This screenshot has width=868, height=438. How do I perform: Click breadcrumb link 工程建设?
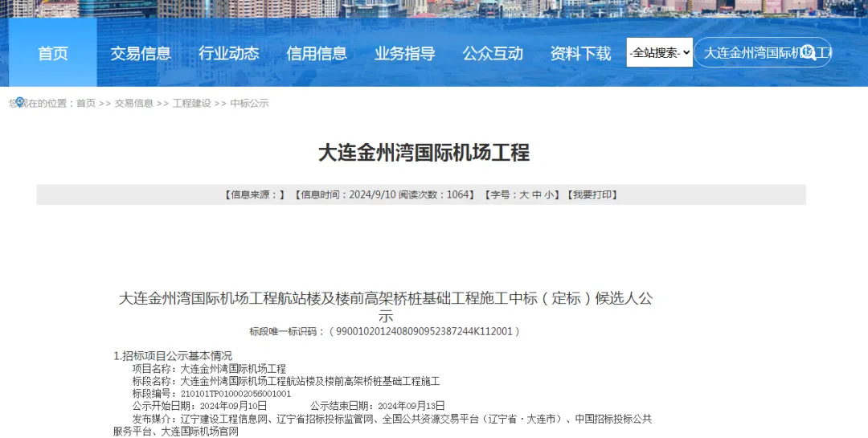[191, 103]
